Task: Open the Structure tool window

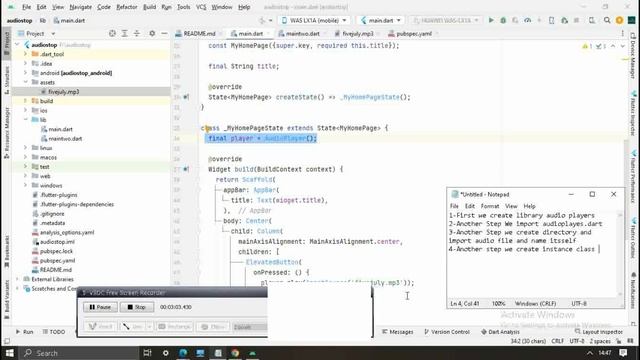Action: point(7,80)
